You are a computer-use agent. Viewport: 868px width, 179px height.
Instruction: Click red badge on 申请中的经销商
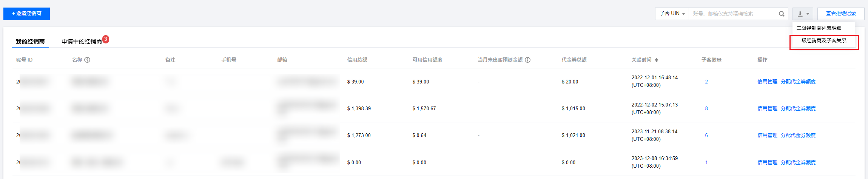point(106,39)
